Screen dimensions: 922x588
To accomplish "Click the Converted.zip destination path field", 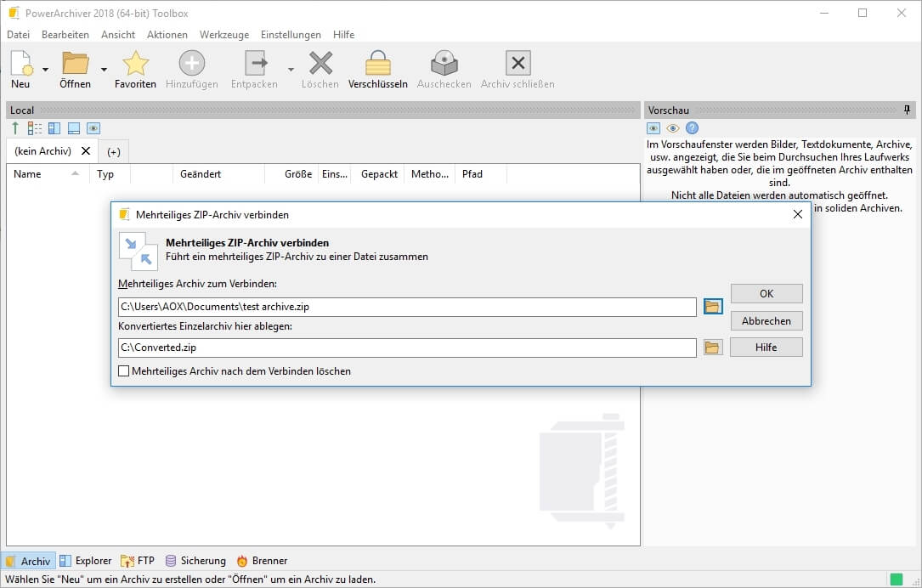I will click(406, 348).
